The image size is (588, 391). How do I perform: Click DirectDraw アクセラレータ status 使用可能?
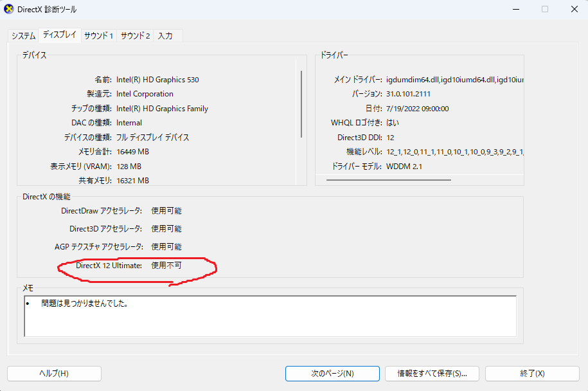(166, 211)
